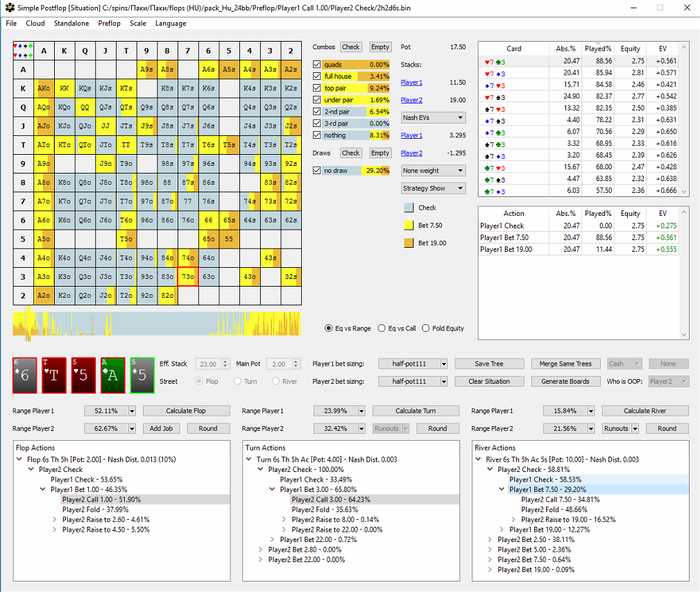Select the T9s hand cell
The width and height of the screenshot is (700, 592).
[146, 145]
